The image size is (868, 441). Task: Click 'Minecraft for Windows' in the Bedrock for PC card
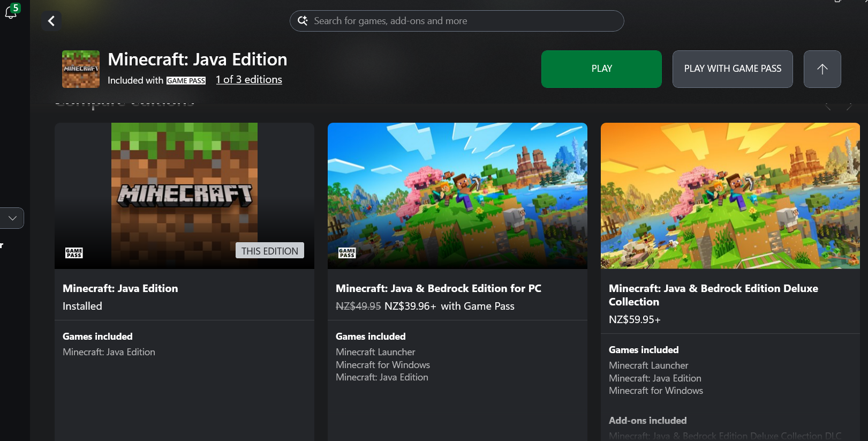383,365
